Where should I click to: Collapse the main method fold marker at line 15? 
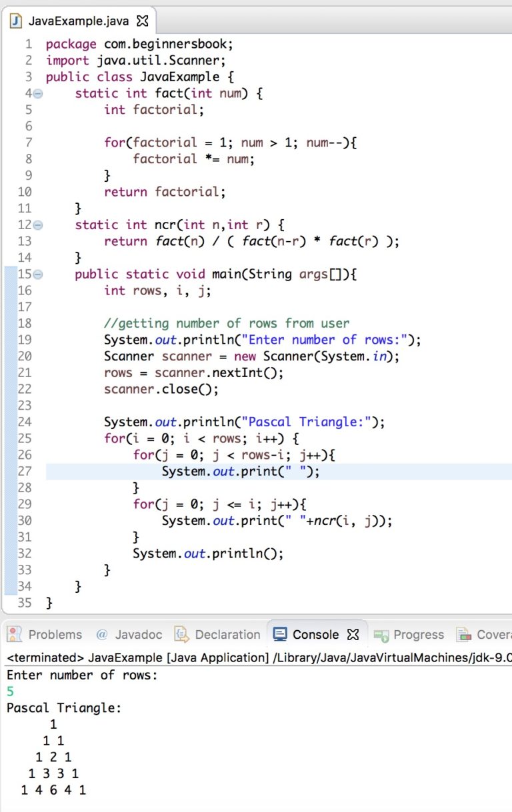coord(38,274)
